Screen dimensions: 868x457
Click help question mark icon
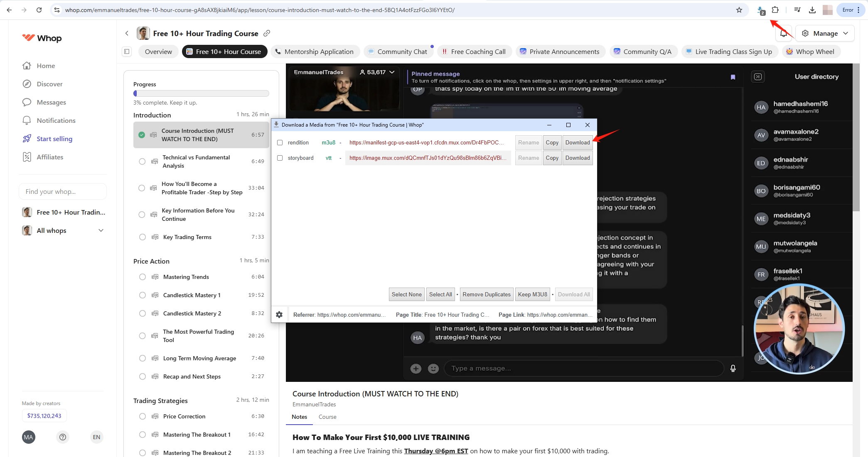(63, 437)
